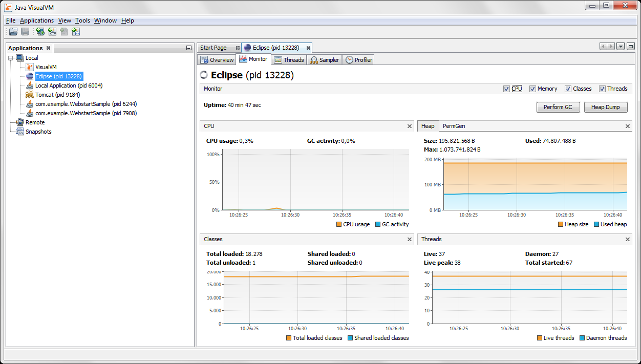Collapse the Local tree node
This screenshot has width=641, height=364.
[x=11, y=58]
